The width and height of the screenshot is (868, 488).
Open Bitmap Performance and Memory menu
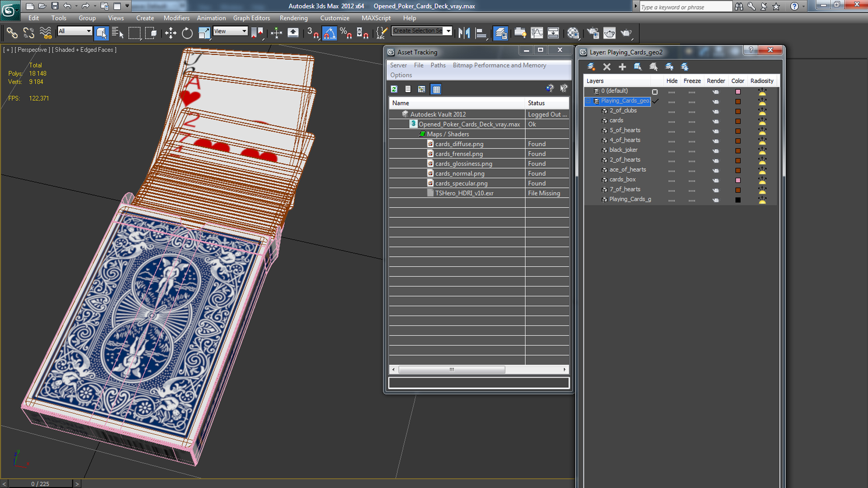[x=499, y=65]
